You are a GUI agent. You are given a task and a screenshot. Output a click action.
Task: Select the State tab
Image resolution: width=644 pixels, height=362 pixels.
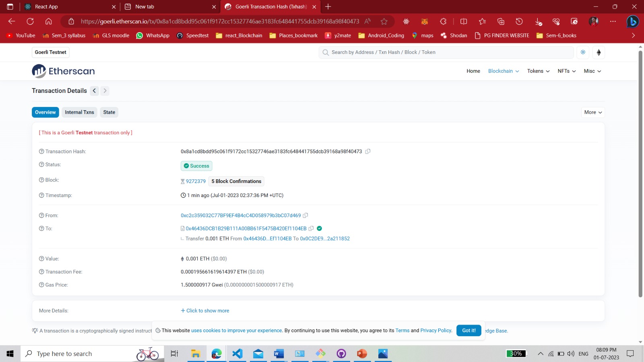click(109, 112)
